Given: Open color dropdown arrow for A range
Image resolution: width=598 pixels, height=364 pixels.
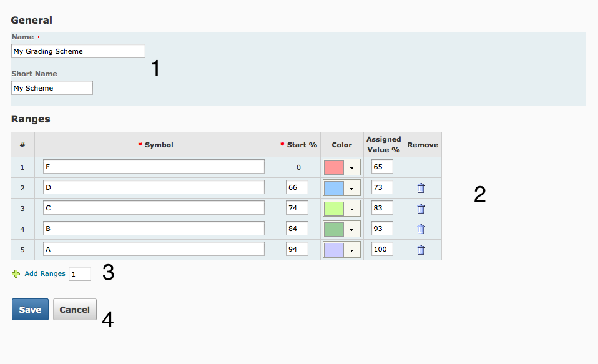Looking at the screenshot, I should [352, 250].
